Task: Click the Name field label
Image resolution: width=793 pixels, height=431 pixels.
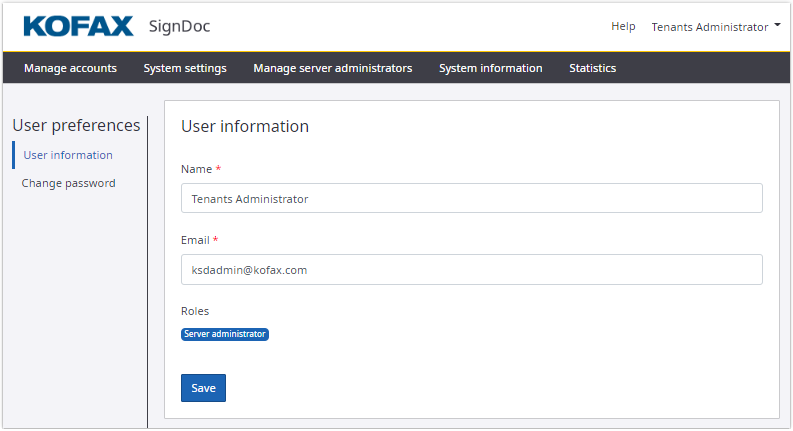Action: point(196,170)
